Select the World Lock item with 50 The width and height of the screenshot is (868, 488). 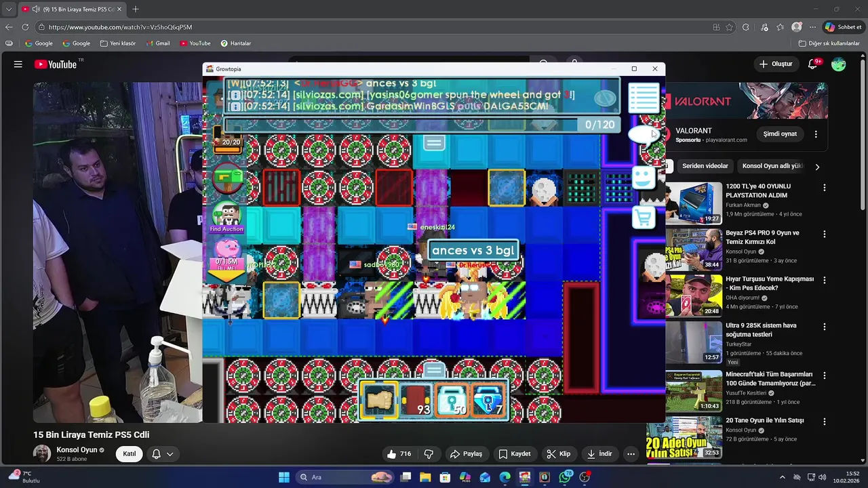tap(452, 399)
